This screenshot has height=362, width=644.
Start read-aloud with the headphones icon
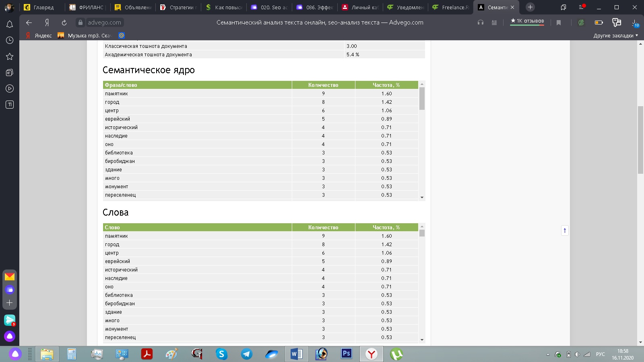481,23
